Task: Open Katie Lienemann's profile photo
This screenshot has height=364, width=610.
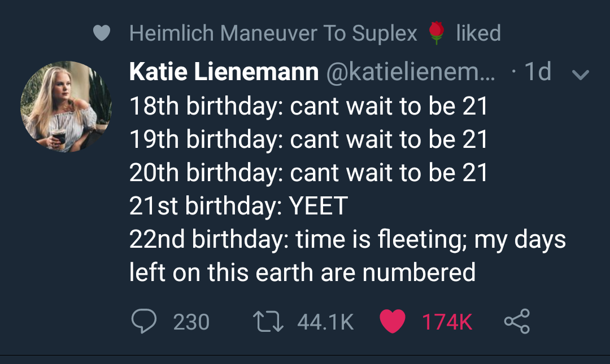Action: pos(67,107)
